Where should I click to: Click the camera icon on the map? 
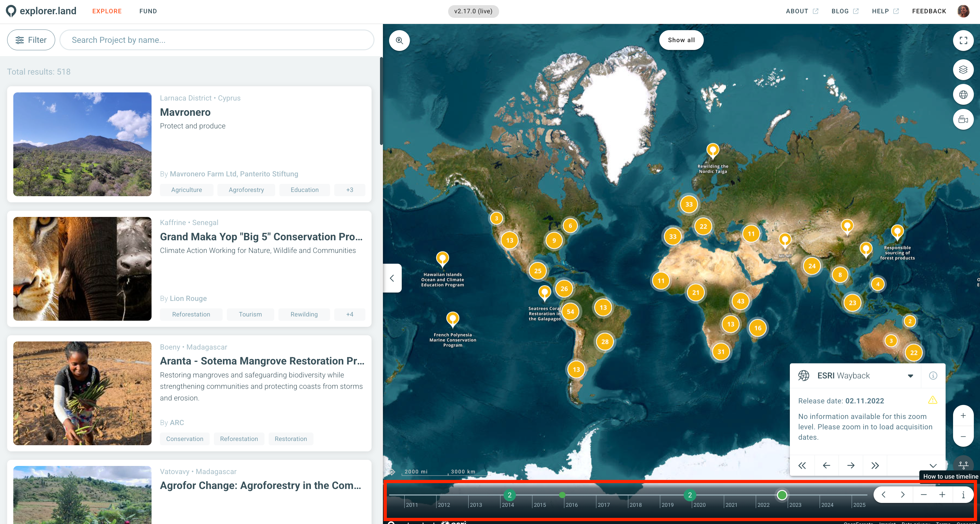click(x=963, y=120)
